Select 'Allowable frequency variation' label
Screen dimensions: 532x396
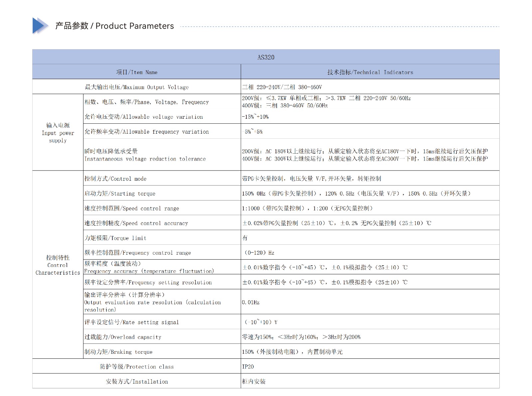coord(147,132)
